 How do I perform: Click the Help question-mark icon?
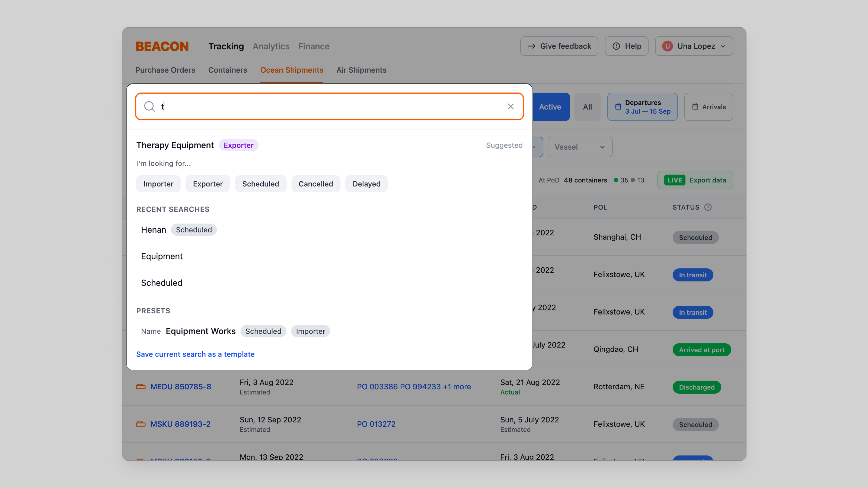point(616,46)
